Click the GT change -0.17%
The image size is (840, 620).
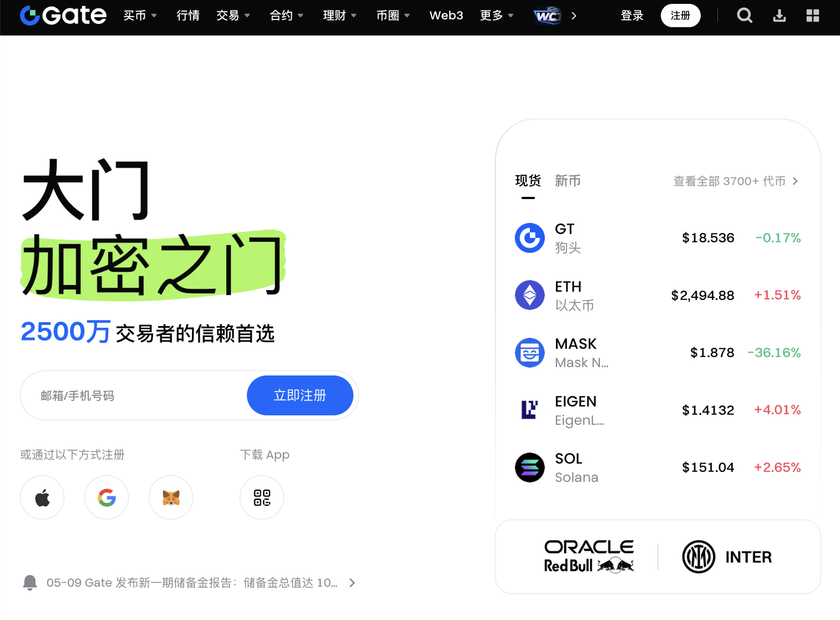pyautogui.click(x=778, y=238)
